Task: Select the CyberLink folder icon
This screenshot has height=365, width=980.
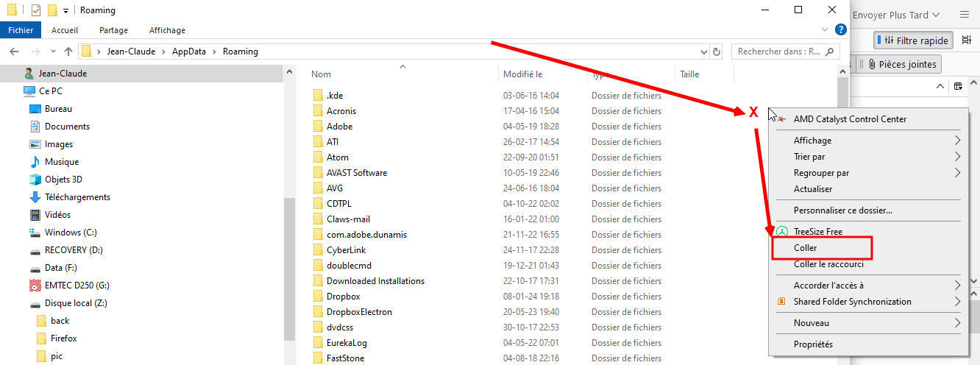Action: coord(318,250)
